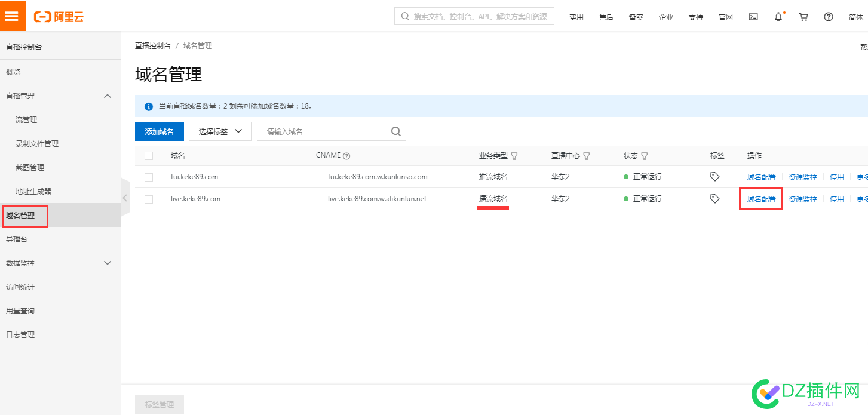Open 概览 in the sidebar

(x=13, y=72)
